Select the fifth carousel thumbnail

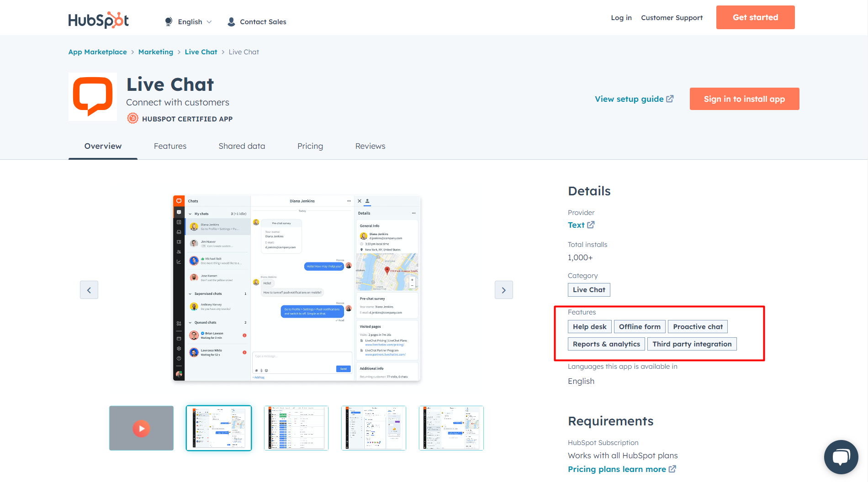(451, 428)
